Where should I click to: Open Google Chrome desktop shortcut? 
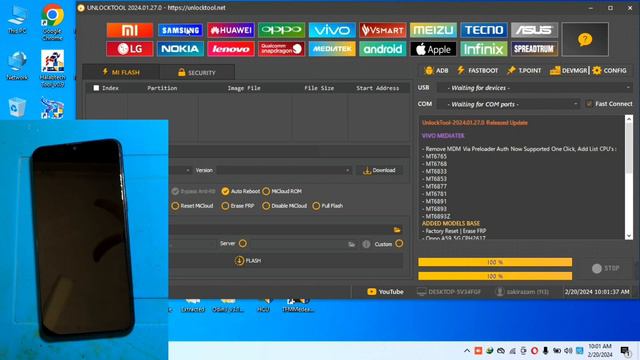(52, 22)
